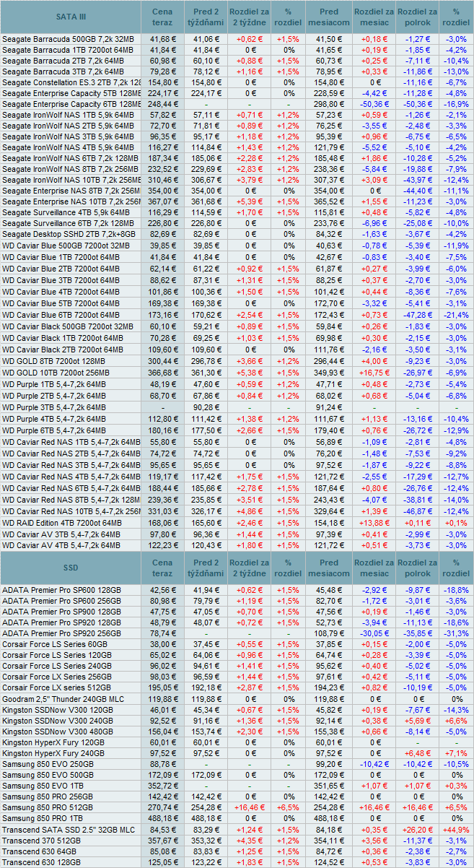Click current price 357,67 € of Transcend 370 512GB

(162, 841)
